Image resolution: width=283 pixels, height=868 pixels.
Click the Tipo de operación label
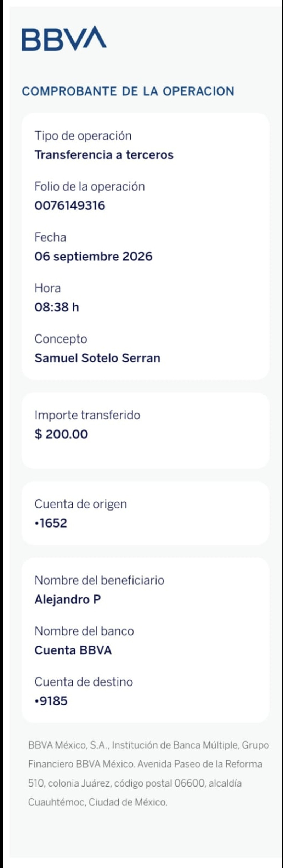(83, 136)
